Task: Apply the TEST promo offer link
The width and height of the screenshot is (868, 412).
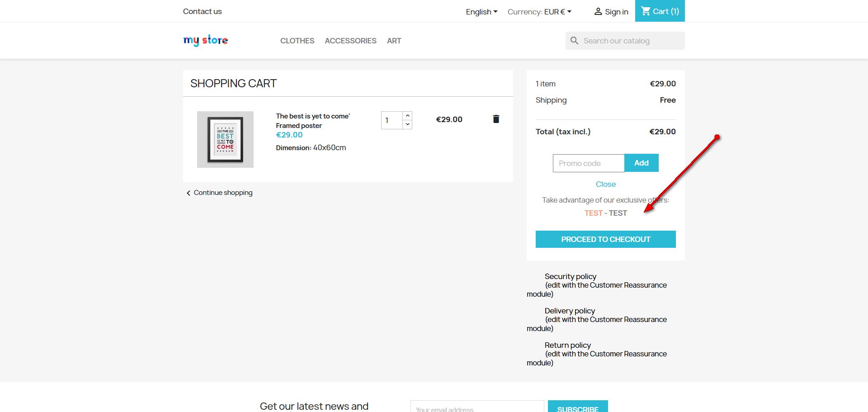Action: pos(593,213)
